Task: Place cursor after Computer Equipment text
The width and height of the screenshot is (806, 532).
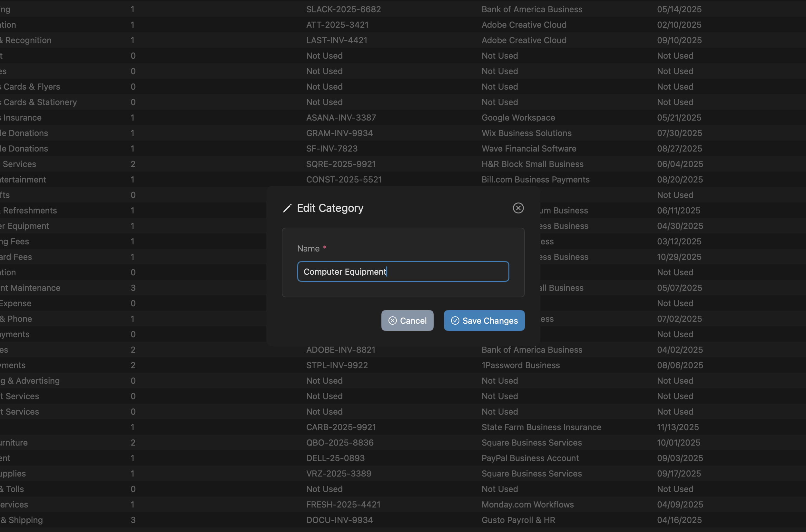Action: (x=387, y=271)
